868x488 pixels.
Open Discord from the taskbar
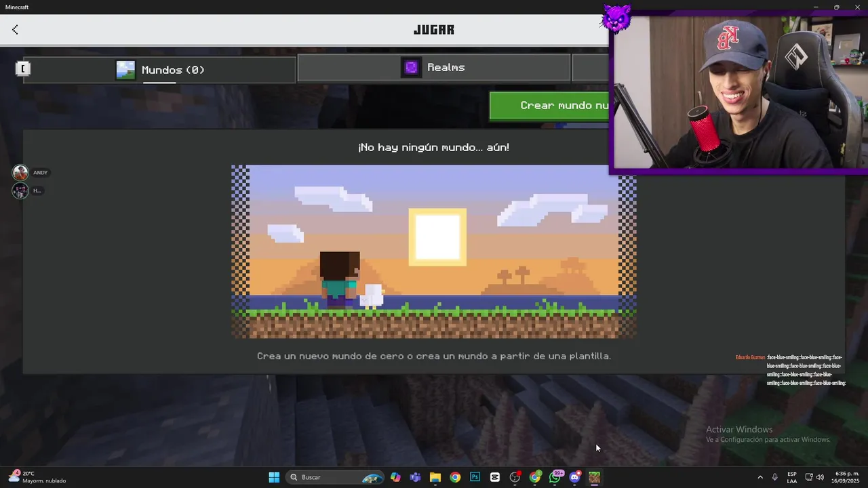point(575,477)
